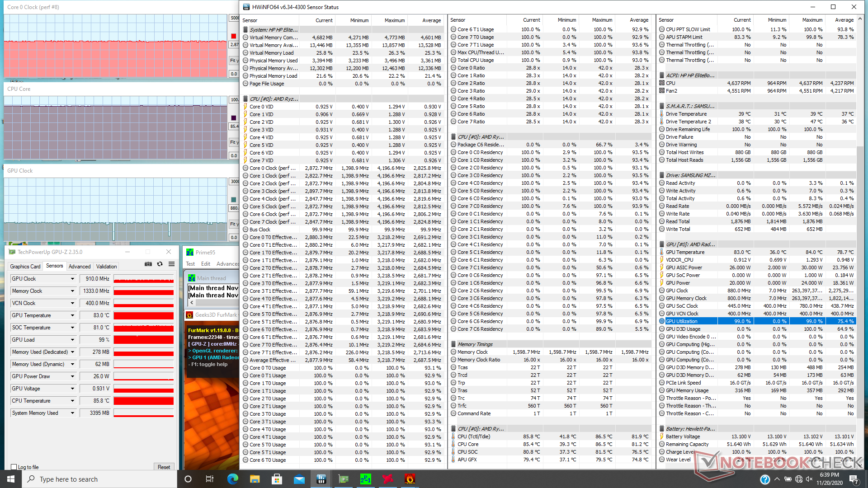Image resolution: width=868 pixels, height=488 pixels.
Task: Open the Windows Start menu
Action: (11, 479)
